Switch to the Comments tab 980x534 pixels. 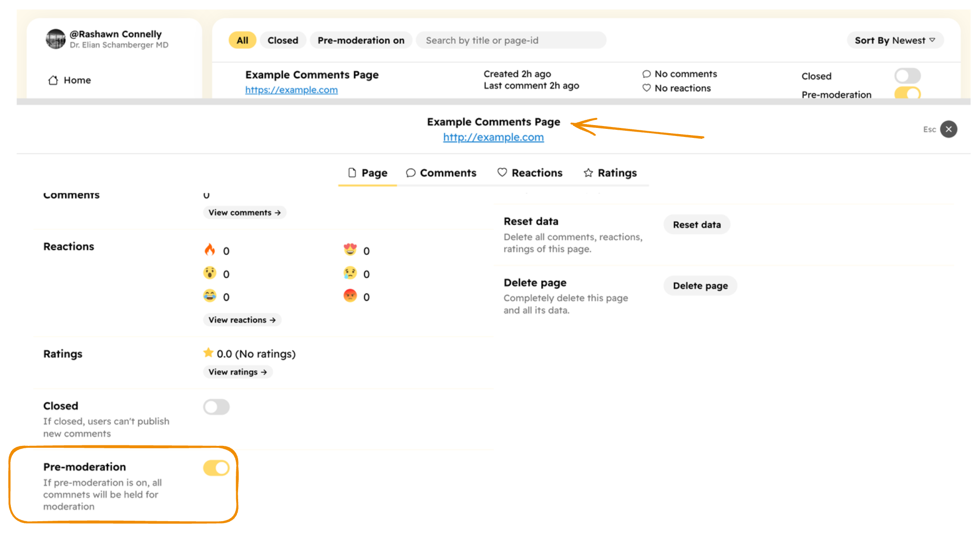click(441, 173)
